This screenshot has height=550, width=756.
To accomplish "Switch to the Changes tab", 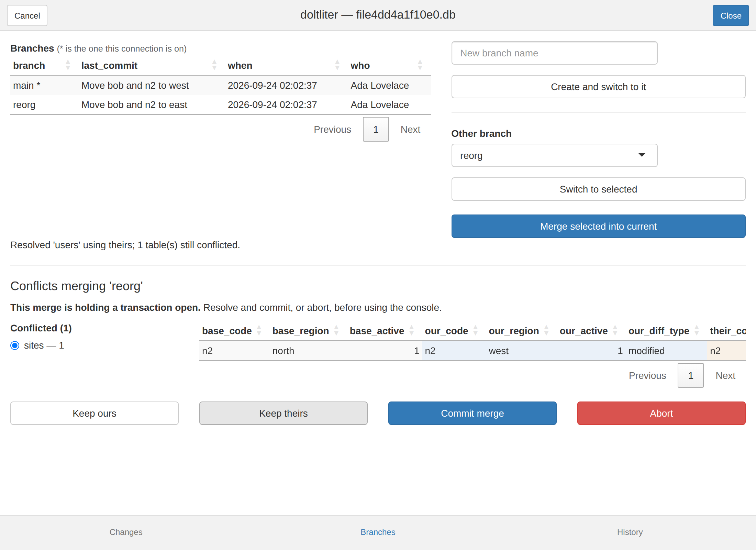I will [x=126, y=532].
